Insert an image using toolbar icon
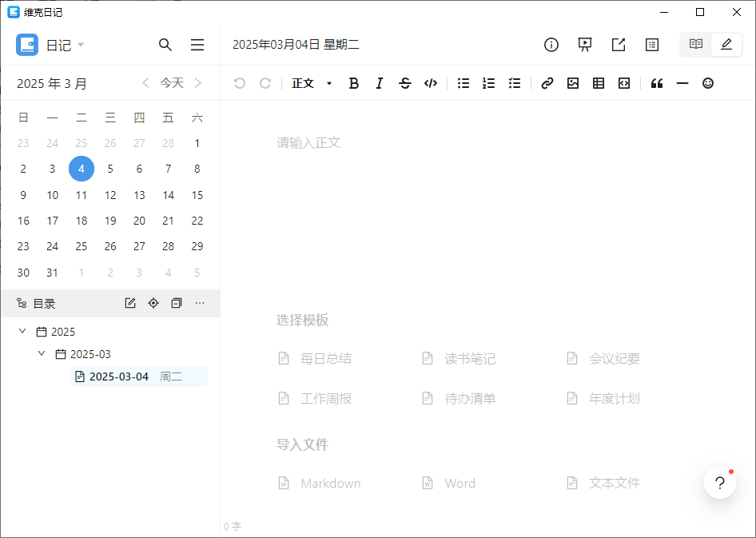The width and height of the screenshot is (756, 538). [573, 83]
